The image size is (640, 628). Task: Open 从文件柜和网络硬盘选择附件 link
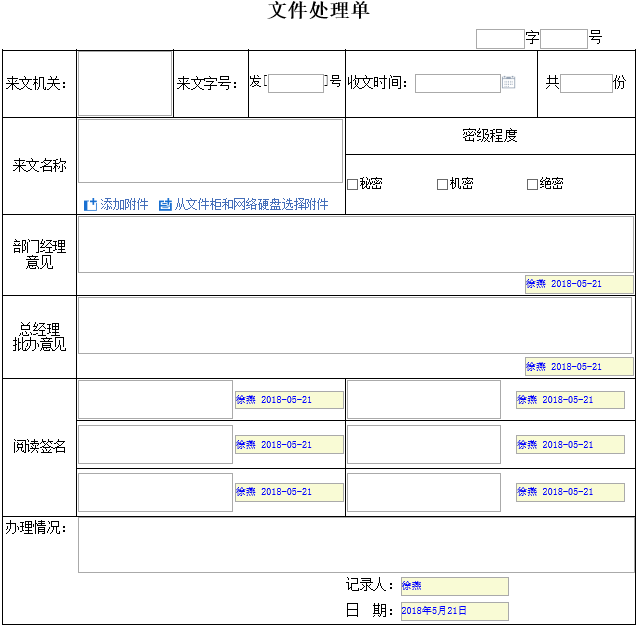pos(251,204)
